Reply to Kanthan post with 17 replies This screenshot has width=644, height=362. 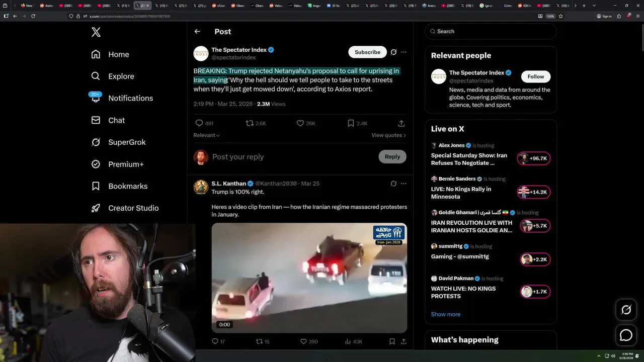(x=218, y=341)
